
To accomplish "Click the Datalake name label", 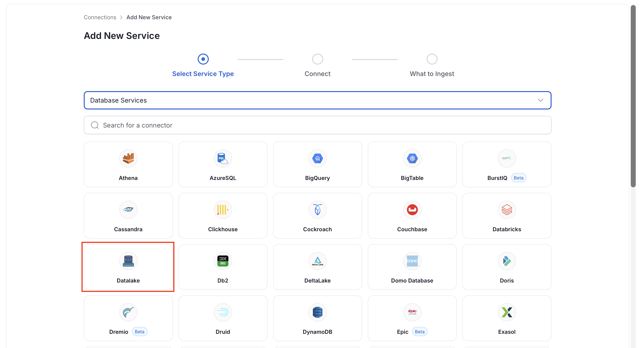I will pos(128,280).
